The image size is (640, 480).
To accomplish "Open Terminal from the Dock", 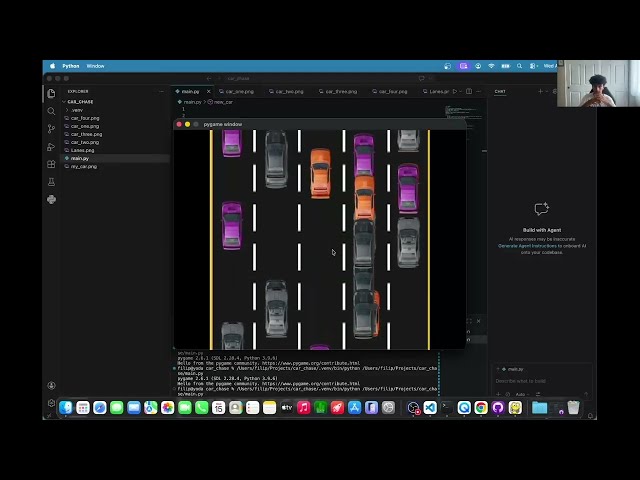I will 447,408.
